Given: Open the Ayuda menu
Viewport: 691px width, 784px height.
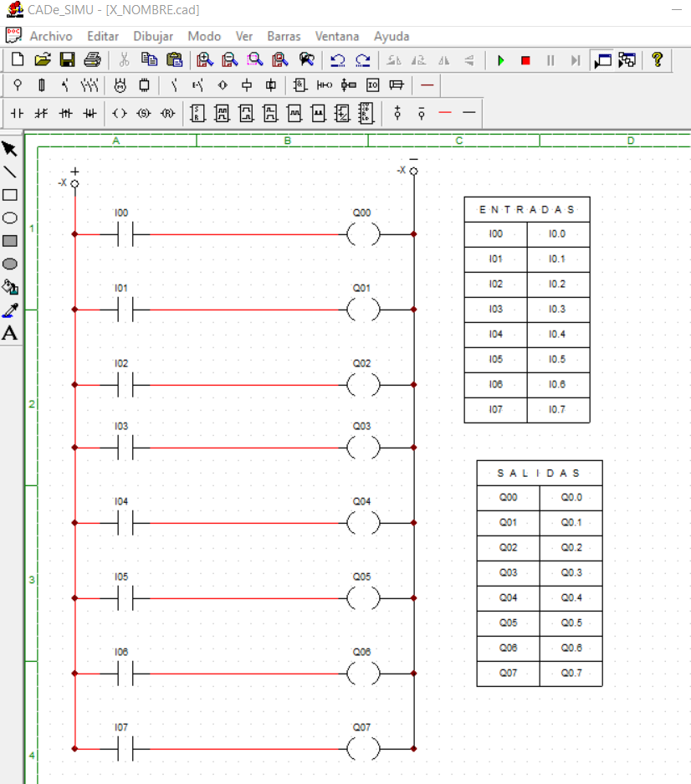Looking at the screenshot, I should coord(392,36).
